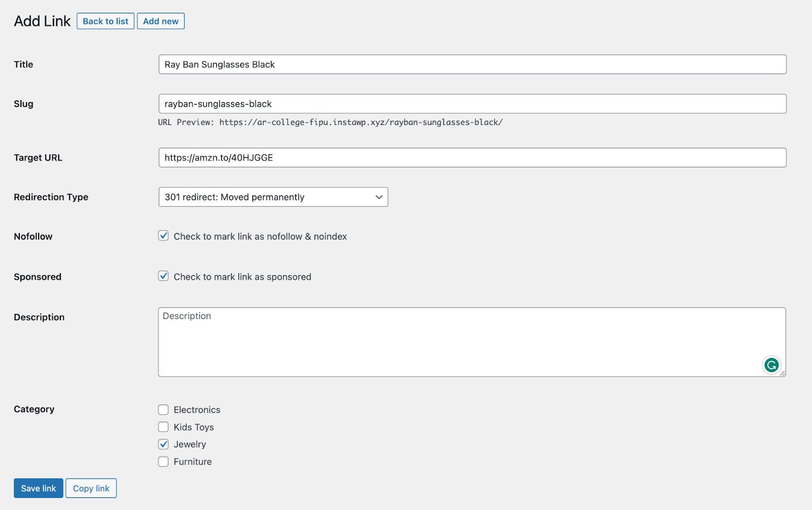Select a different redirect type option
The image size is (812, 510).
(273, 197)
